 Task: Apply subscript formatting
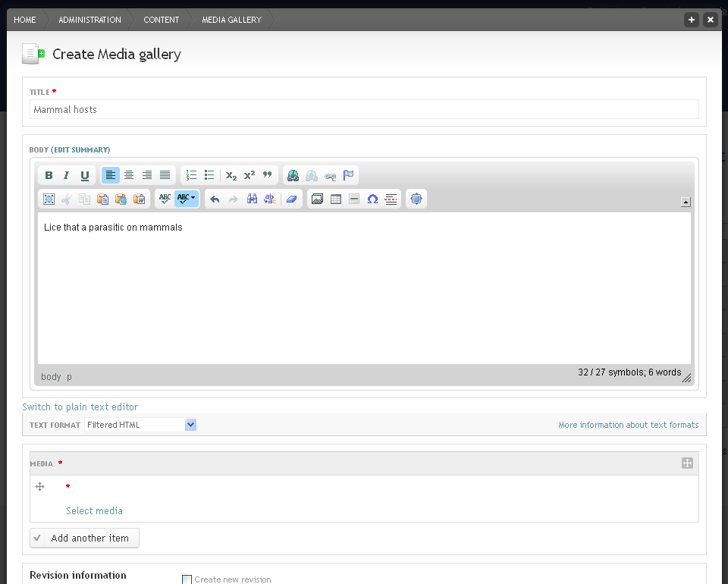coord(231,175)
